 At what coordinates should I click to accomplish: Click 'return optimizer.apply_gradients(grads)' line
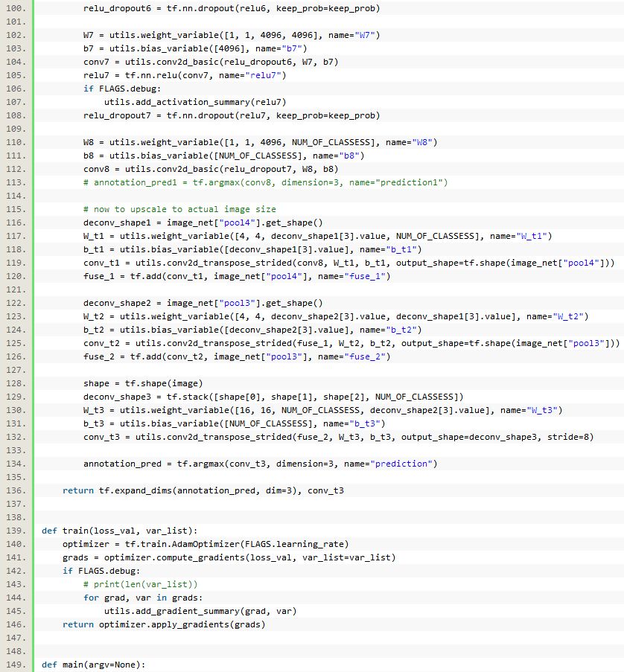click(164, 624)
